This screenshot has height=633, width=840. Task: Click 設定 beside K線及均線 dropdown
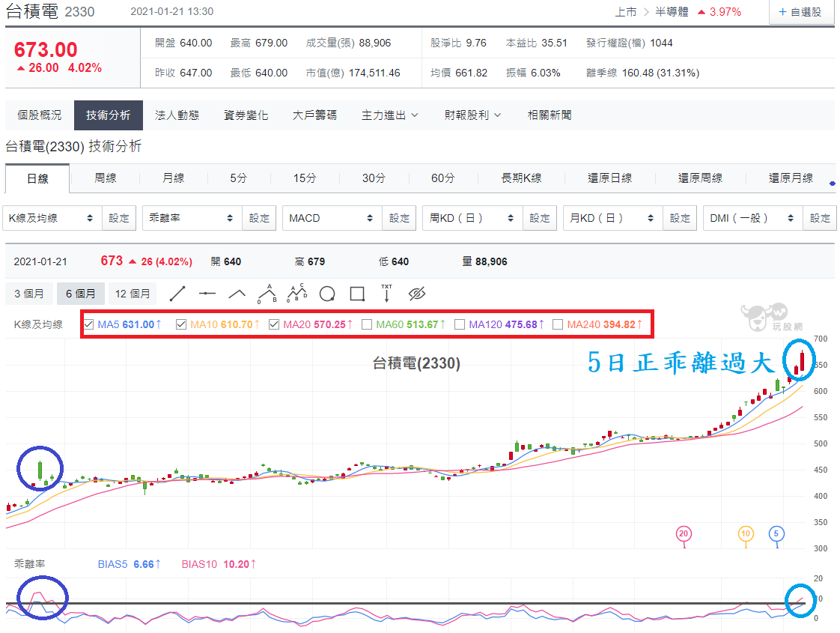click(x=119, y=218)
